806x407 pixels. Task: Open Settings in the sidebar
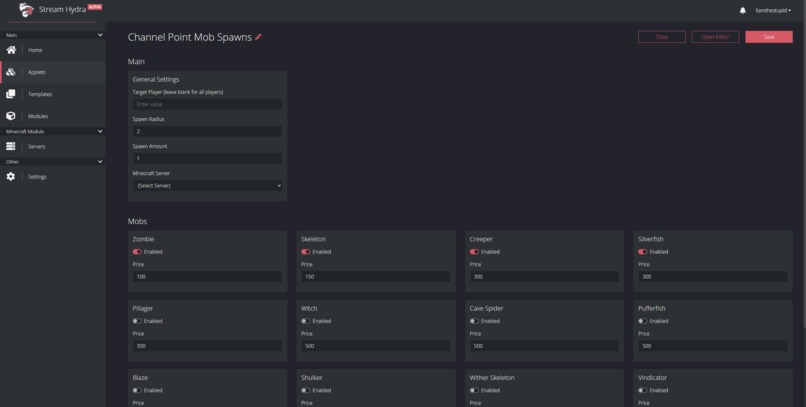tap(53, 176)
